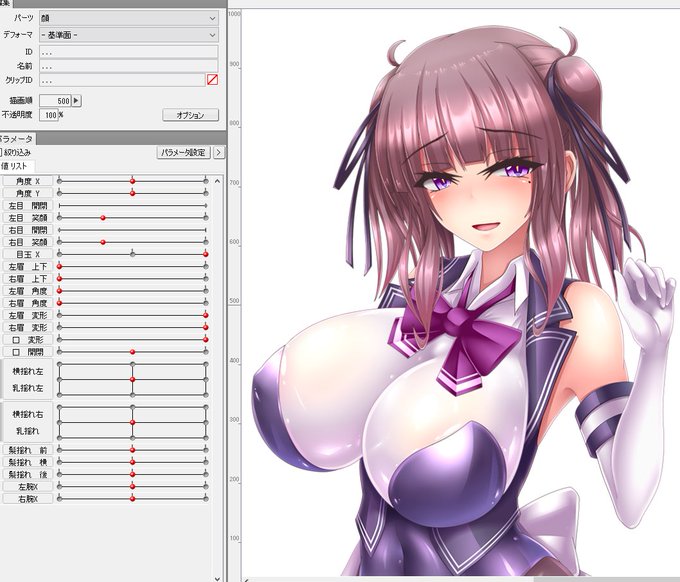Select the 左目 笑顔 parameter label
Screen dimensions: 680x582
click(28, 218)
